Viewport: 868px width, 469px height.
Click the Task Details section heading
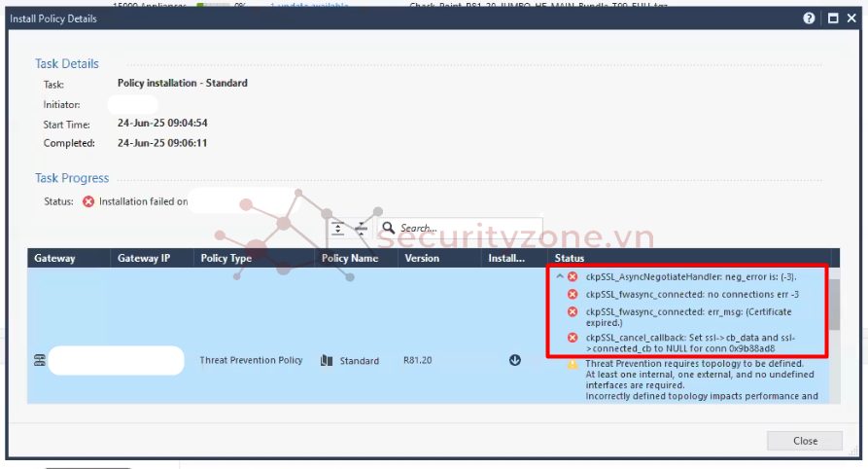point(67,64)
